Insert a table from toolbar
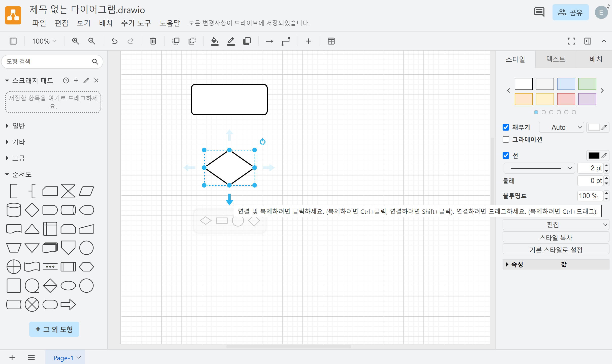Screen dimensions: 612x364 (x=331, y=41)
